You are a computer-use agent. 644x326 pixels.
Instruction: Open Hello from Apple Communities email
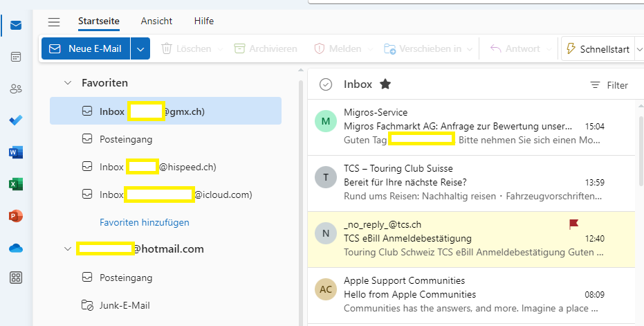472,295
